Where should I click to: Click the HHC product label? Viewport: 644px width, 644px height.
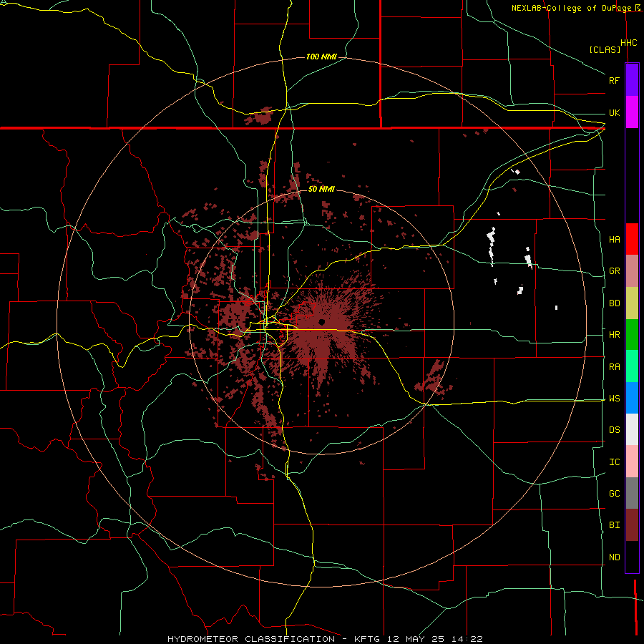[x=628, y=43]
